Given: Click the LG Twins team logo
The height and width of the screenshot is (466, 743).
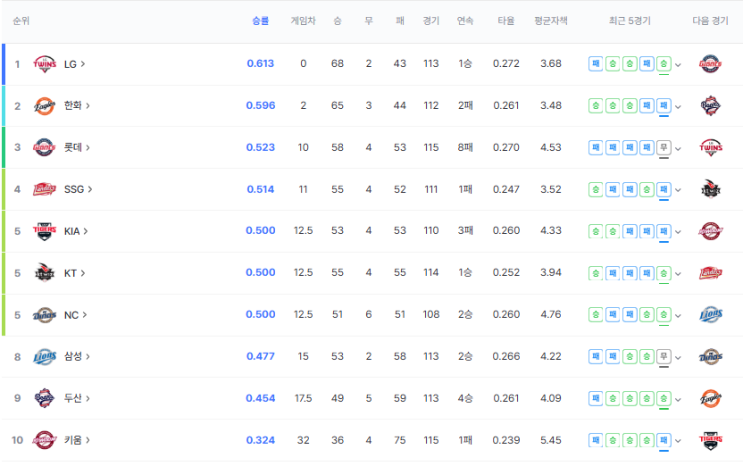Looking at the screenshot, I should (x=45, y=64).
